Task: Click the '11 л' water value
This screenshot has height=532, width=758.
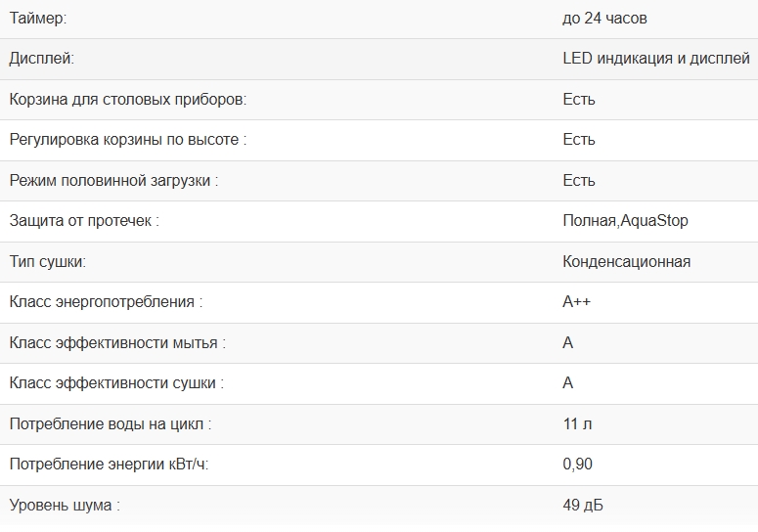Action: point(577,424)
